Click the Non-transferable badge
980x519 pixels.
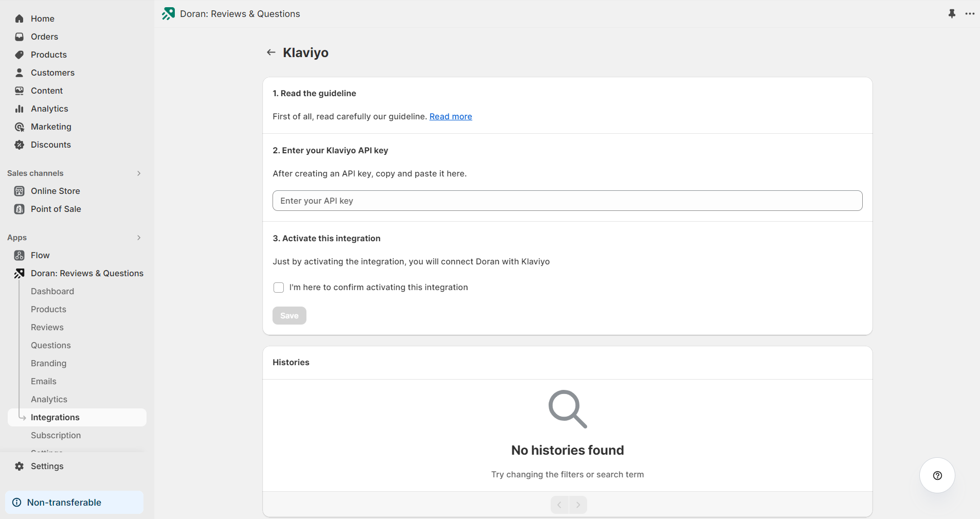pyautogui.click(x=75, y=503)
